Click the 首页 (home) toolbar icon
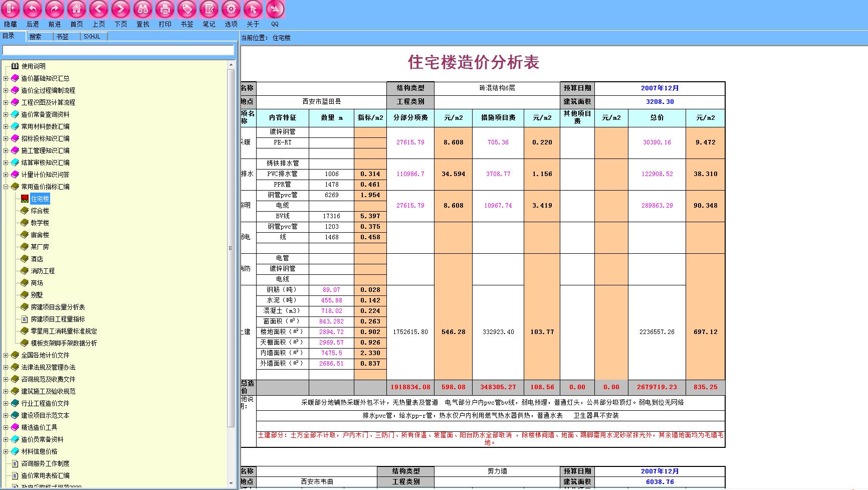The height and width of the screenshot is (490, 868). (77, 10)
